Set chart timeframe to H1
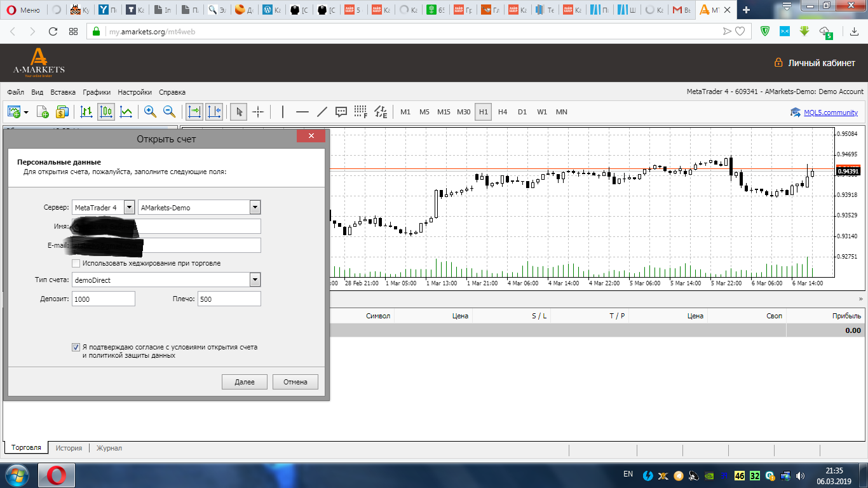868x488 pixels. pos(484,112)
